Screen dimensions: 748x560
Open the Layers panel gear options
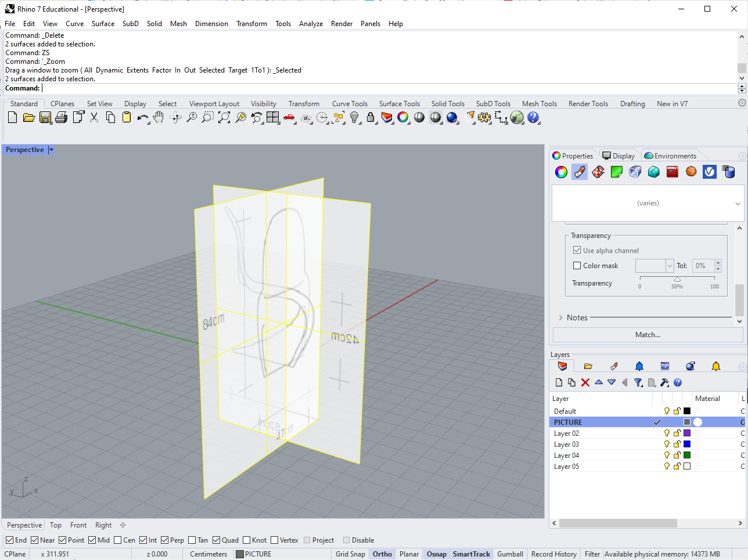(x=742, y=367)
